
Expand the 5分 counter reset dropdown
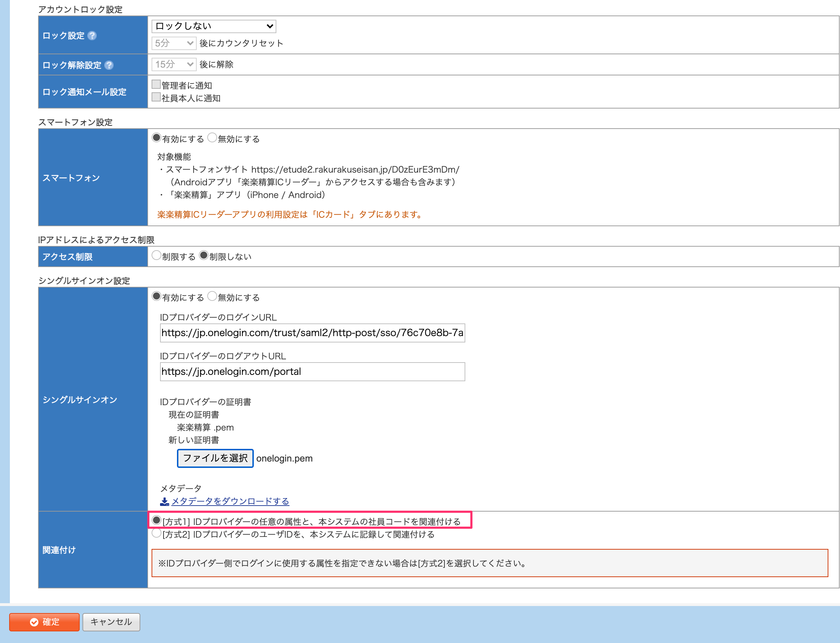pos(174,43)
